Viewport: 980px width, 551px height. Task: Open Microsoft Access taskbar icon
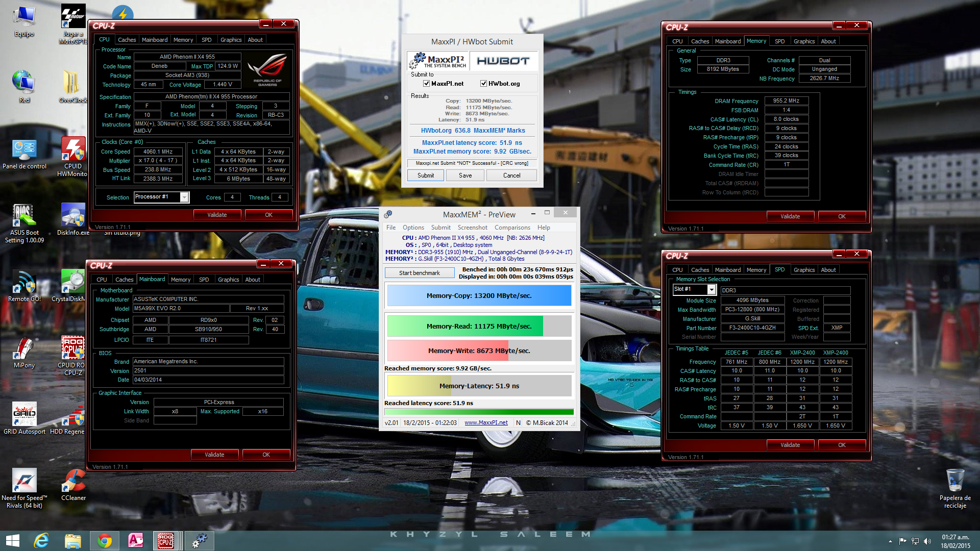click(x=135, y=541)
